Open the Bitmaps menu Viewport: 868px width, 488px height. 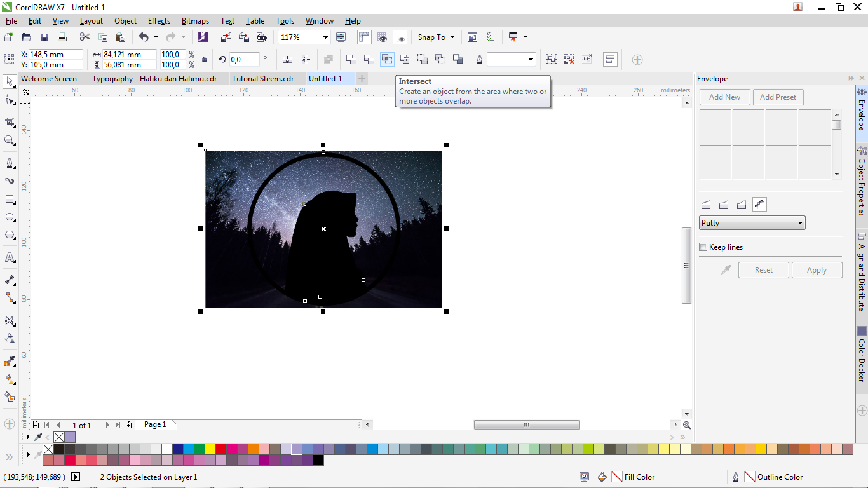click(194, 21)
